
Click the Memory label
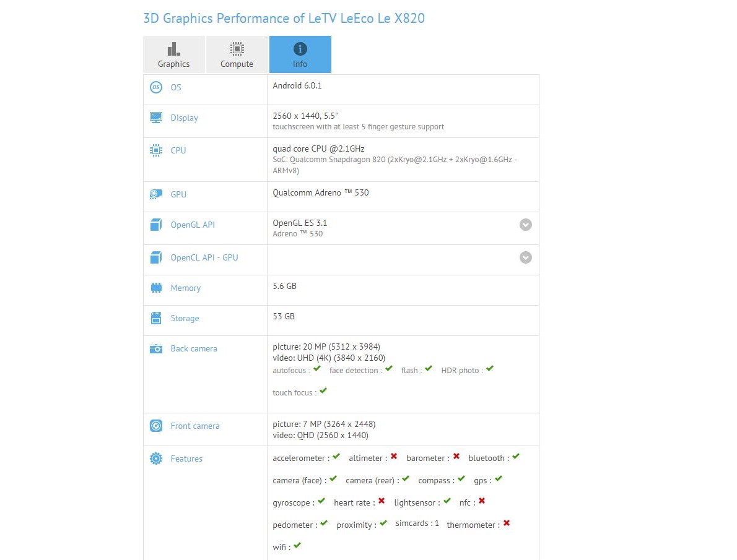point(186,288)
